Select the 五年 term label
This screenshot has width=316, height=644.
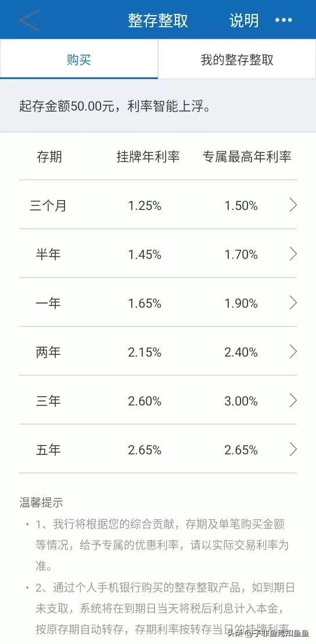[48, 450]
